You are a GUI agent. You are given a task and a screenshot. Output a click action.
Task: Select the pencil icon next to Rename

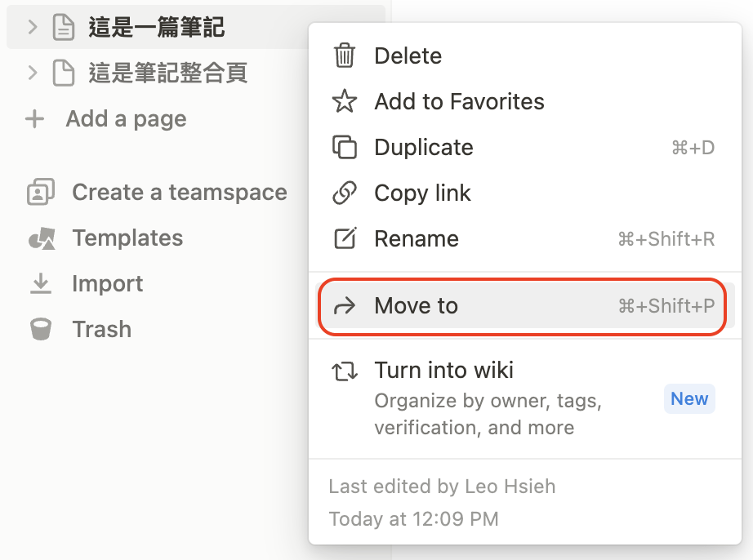[345, 238]
